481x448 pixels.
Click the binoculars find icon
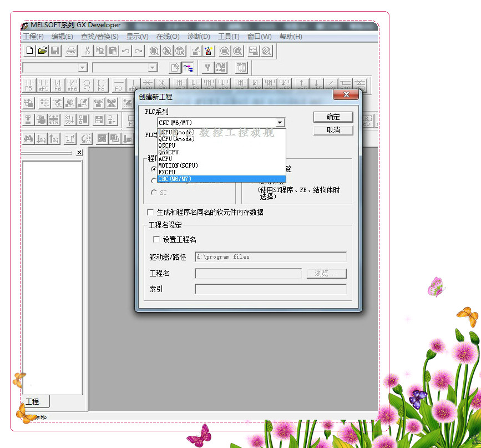pyautogui.click(x=28, y=139)
